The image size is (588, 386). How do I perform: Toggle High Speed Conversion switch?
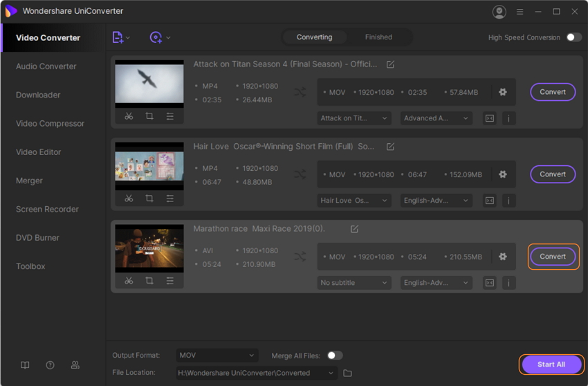pos(573,37)
